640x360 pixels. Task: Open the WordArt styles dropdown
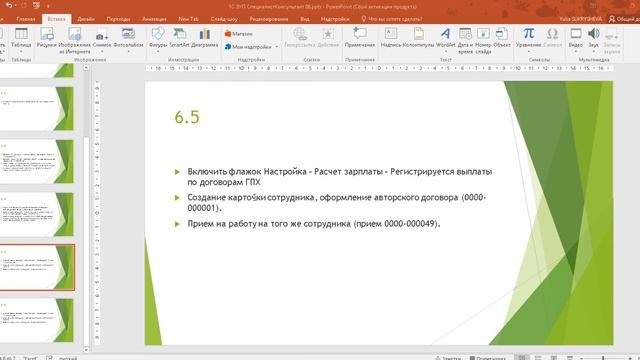coord(446,52)
